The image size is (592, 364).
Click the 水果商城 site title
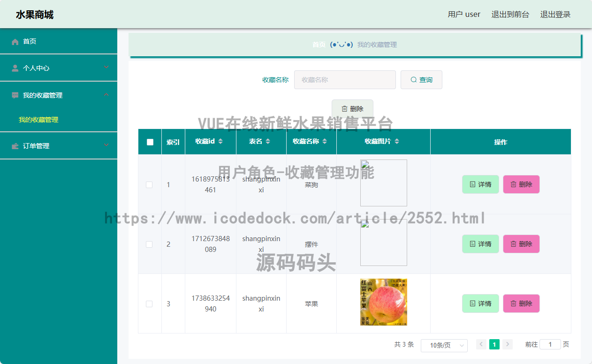coord(35,15)
